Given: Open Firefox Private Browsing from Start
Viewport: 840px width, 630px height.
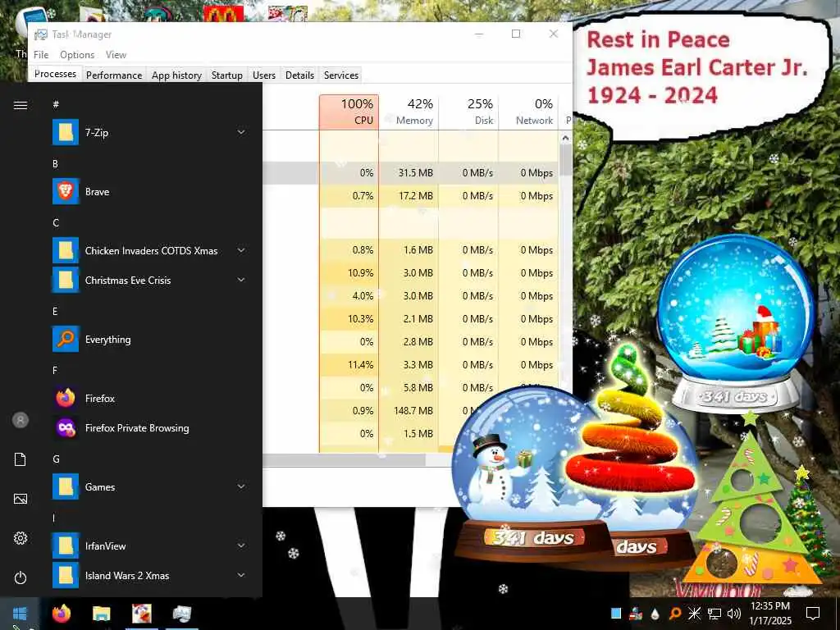Looking at the screenshot, I should [x=149, y=427].
